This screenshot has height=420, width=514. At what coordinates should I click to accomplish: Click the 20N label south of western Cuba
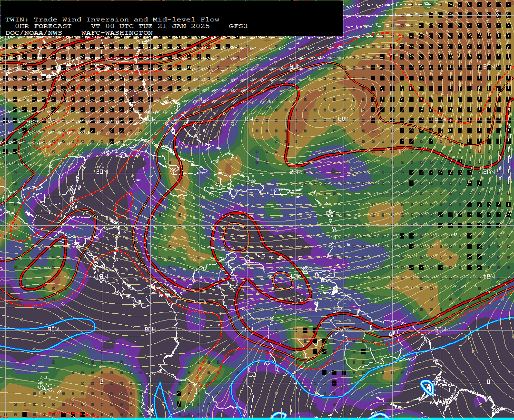point(102,171)
